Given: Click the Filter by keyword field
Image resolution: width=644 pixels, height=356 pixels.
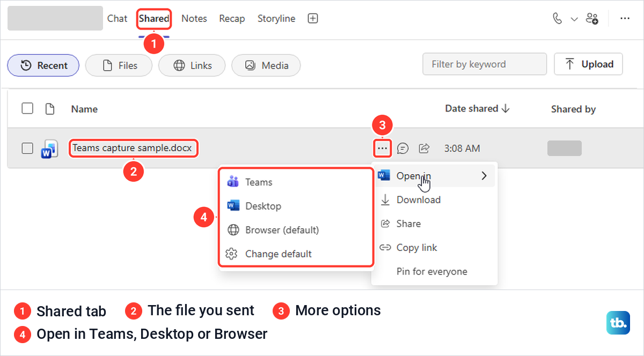Looking at the screenshot, I should click(485, 64).
